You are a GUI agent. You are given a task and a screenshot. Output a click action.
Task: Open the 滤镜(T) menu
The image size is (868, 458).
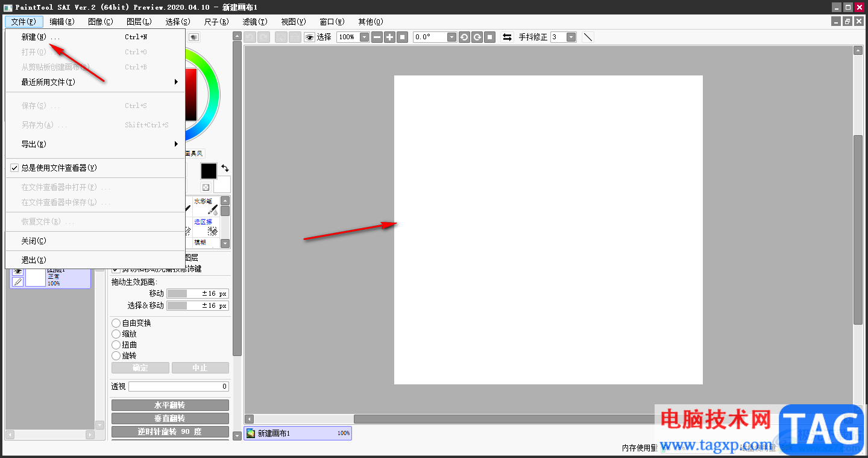[255, 22]
